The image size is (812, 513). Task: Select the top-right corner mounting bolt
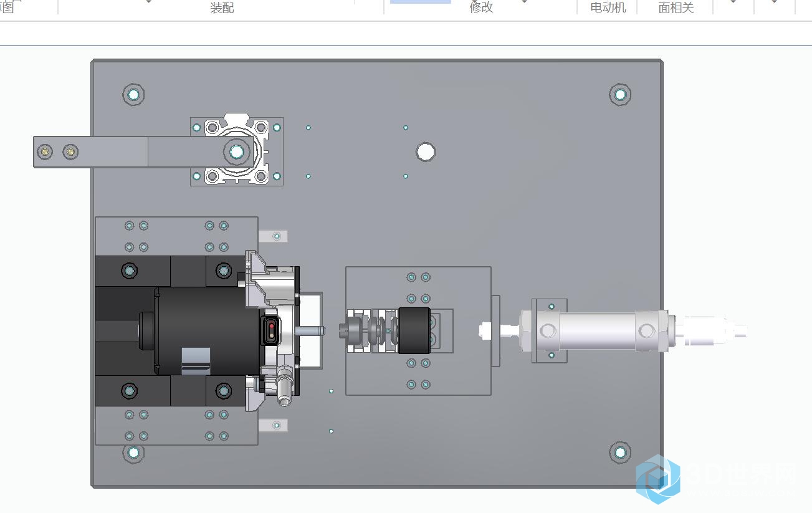point(620,95)
